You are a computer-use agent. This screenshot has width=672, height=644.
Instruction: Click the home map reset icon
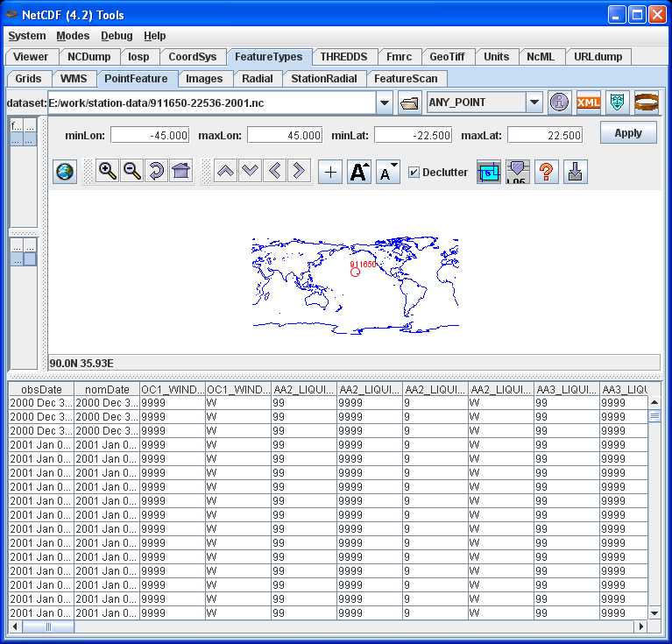(x=181, y=171)
